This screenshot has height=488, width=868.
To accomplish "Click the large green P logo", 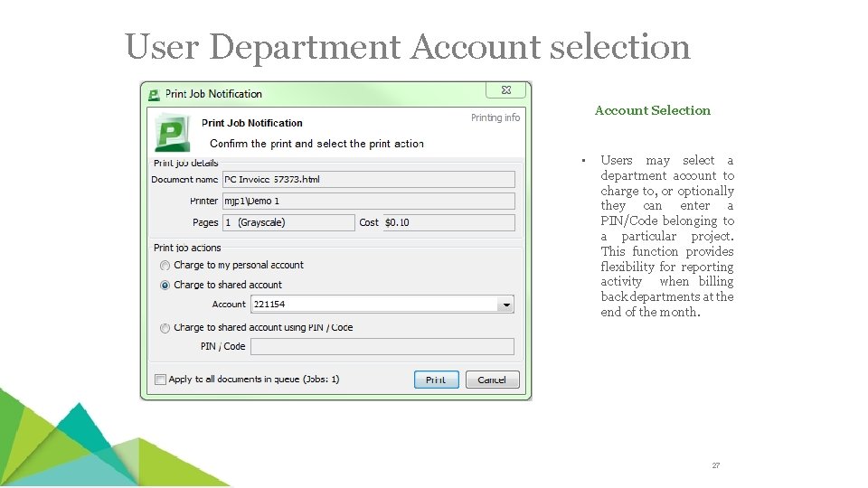I will (172, 133).
